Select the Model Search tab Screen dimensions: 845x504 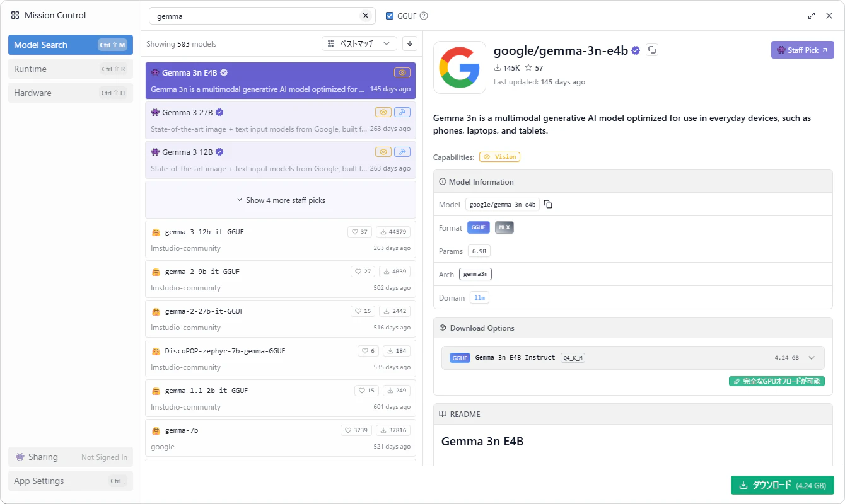coord(71,45)
